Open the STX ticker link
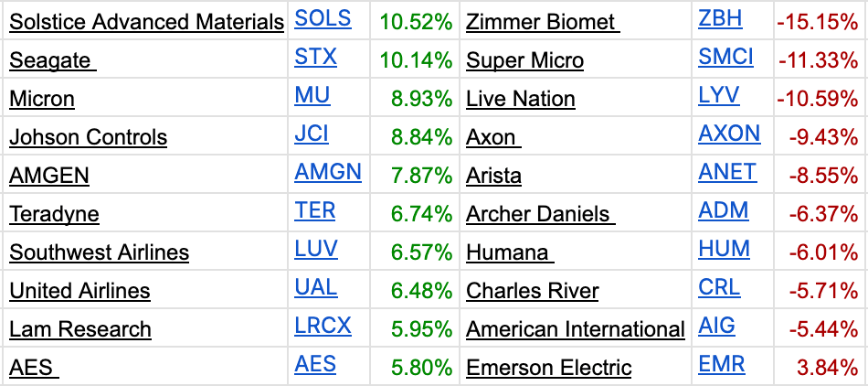868x386 pixels. pos(315,57)
